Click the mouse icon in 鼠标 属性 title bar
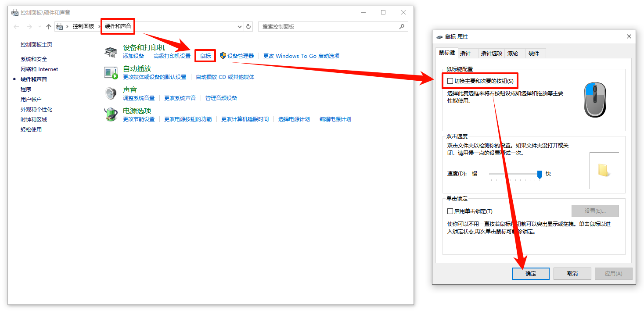The height and width of the screenshot is (311, 644). (x=439, y=37)
